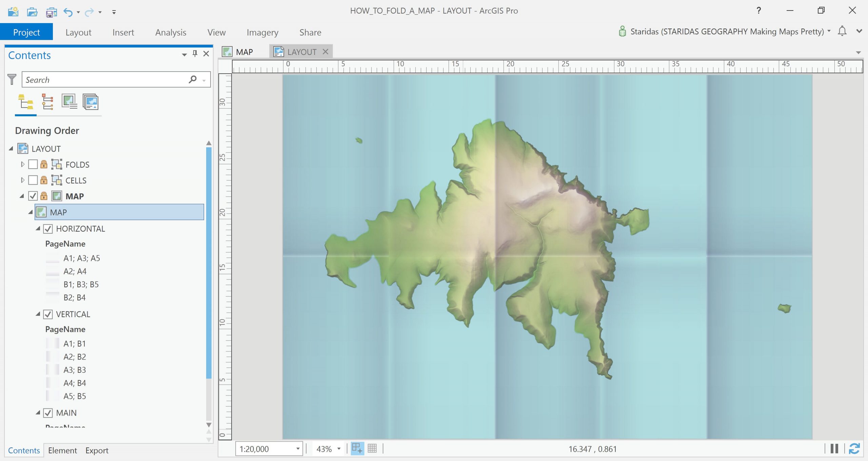The image size is (868, 461).
Task: Click the List Map Frames icon
Action: tap(69, 102)
